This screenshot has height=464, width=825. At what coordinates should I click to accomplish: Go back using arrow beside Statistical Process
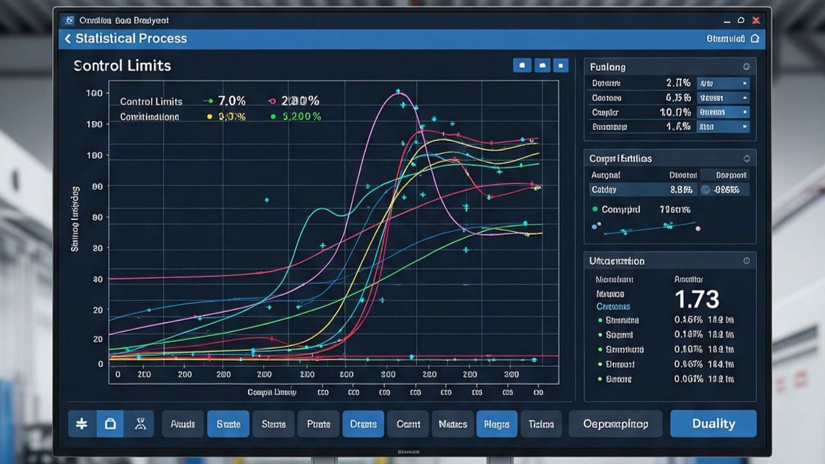[68, 38]
